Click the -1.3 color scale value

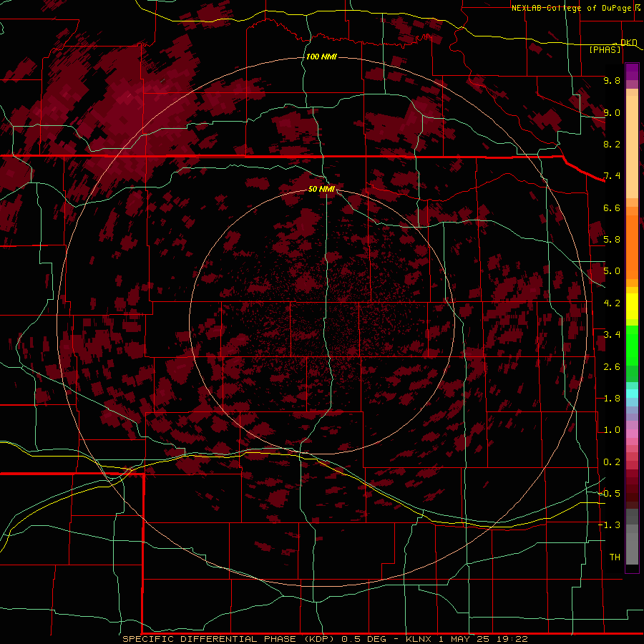(x=610, y=525)
